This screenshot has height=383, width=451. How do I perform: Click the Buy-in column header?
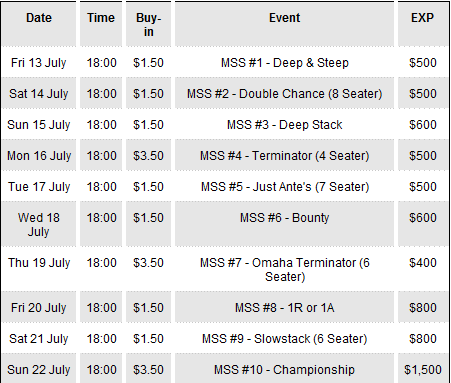point(149,25)
